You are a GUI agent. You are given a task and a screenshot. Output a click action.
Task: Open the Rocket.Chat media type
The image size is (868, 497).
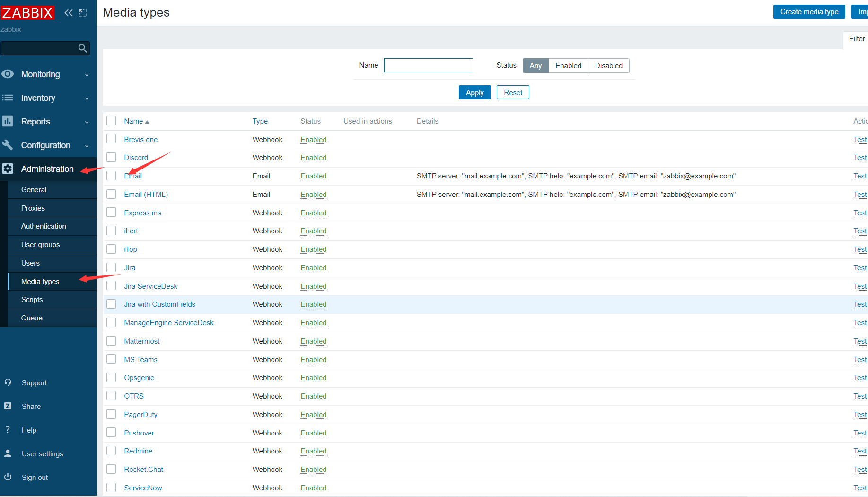click(x=143, y=469)
